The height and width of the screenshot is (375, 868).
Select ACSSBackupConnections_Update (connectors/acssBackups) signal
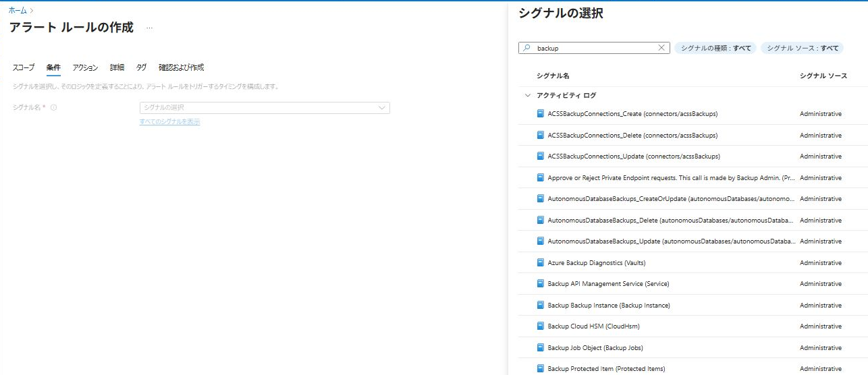693,156
